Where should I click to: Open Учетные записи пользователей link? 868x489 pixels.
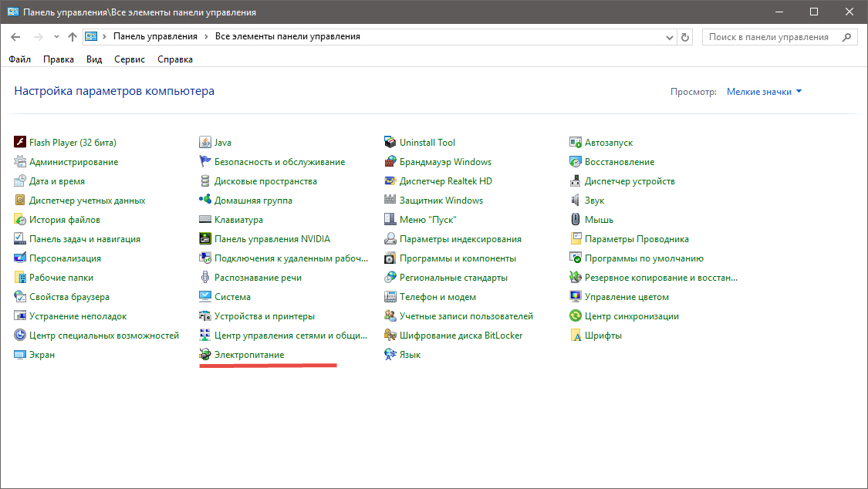[466, 316]
